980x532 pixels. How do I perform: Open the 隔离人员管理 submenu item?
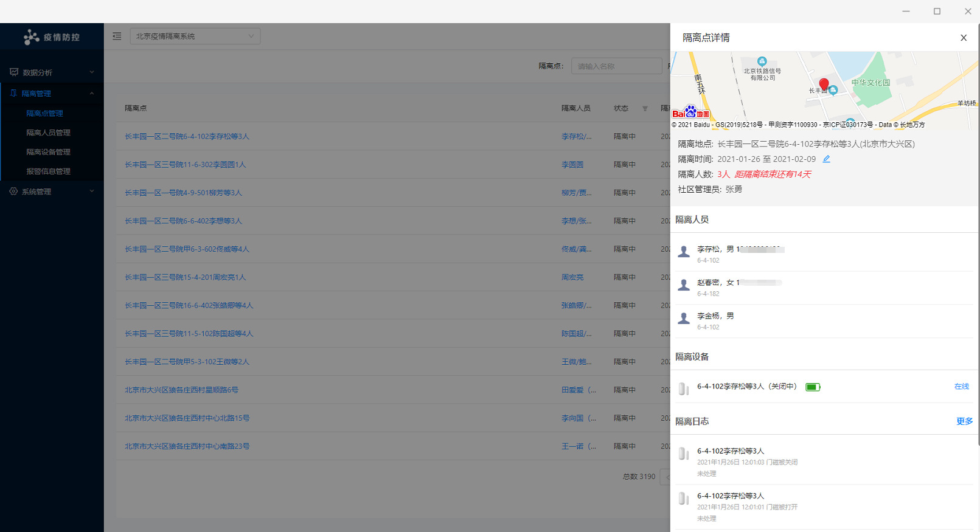[x=48, y=133]
